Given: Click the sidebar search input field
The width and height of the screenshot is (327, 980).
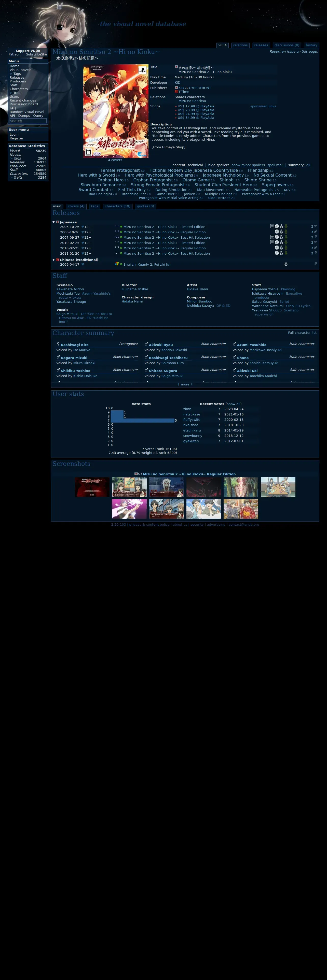Looking at the screenshot, I should click(28, 121).
